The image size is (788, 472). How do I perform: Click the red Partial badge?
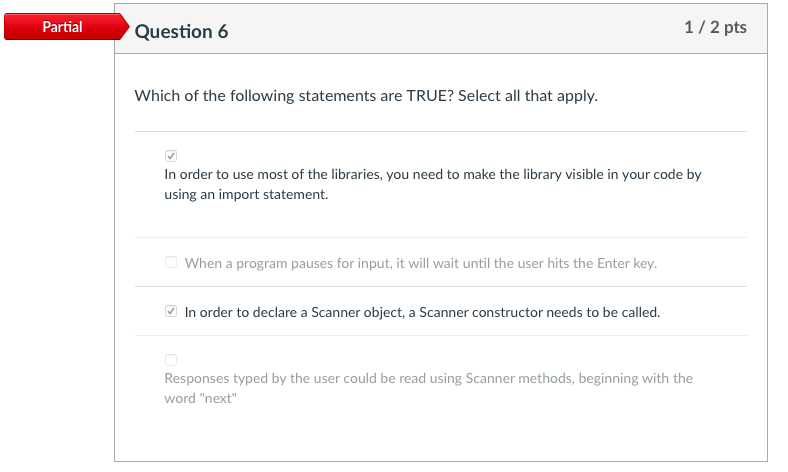(x=62, y=27)
